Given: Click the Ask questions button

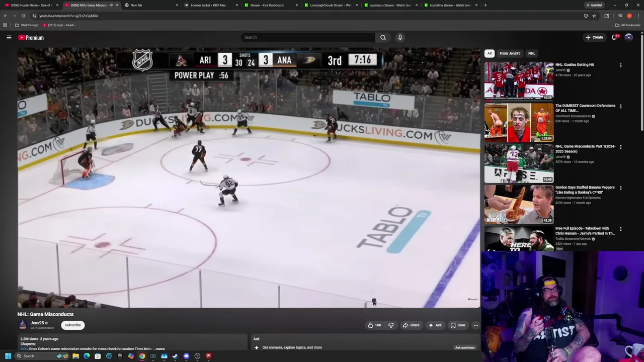Looking at the screenshot, I should pyautogui.click(x=464, y=347).
